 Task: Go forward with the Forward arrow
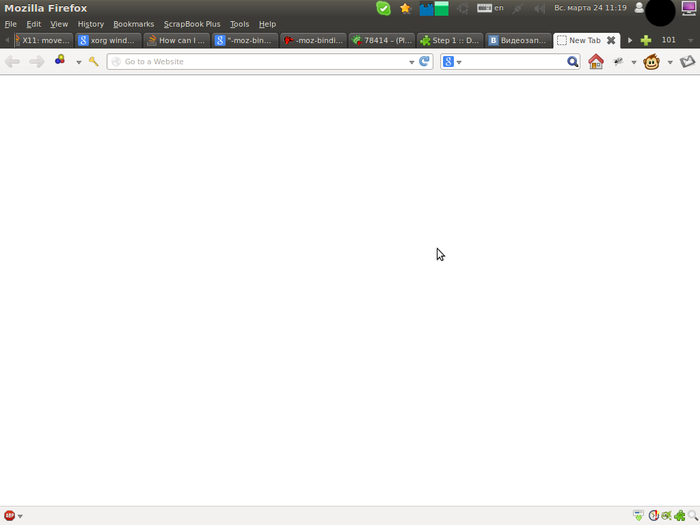tap(37, 62)
